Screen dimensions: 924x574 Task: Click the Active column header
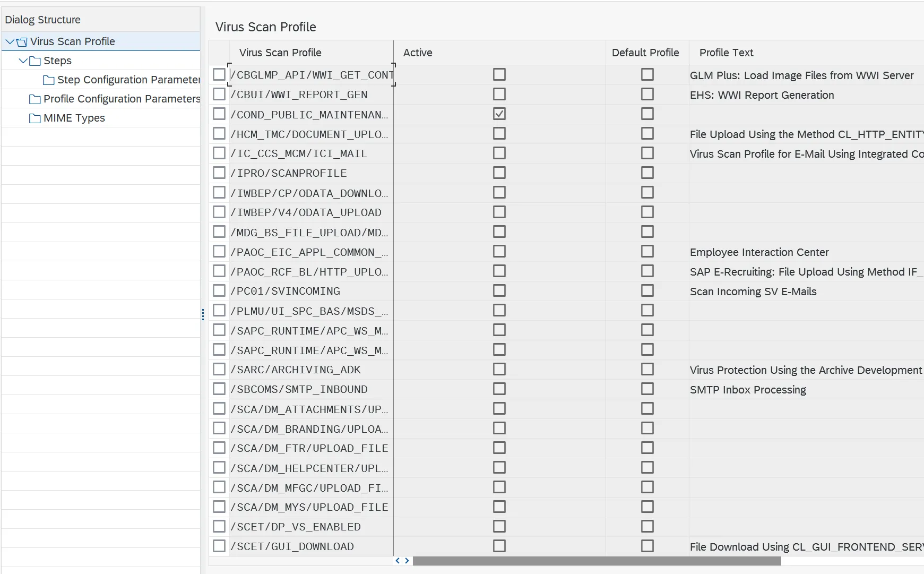tap(418, 53)
